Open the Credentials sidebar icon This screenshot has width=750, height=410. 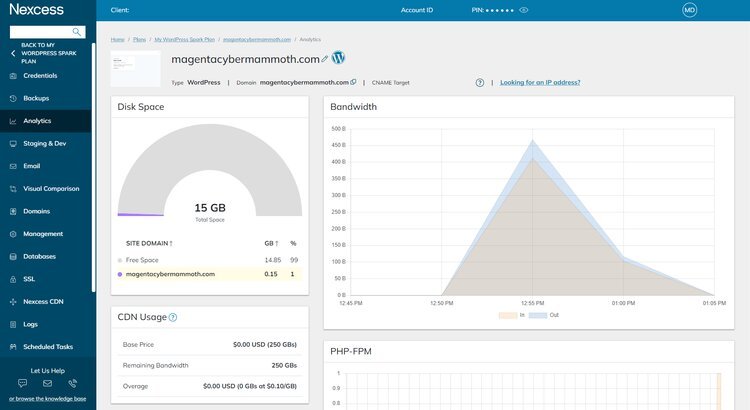click(13, 76)
